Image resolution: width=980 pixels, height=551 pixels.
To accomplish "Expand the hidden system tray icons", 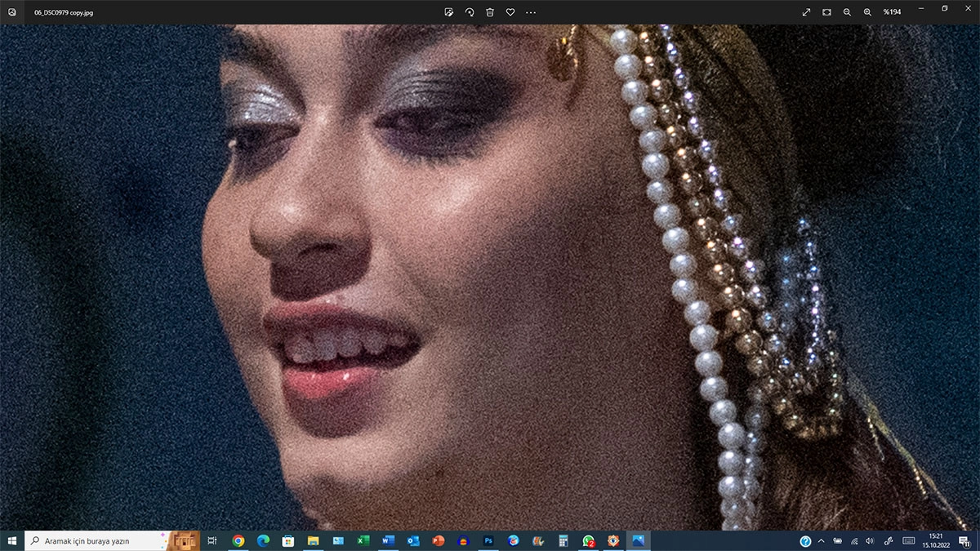I will tap(821, 540).
